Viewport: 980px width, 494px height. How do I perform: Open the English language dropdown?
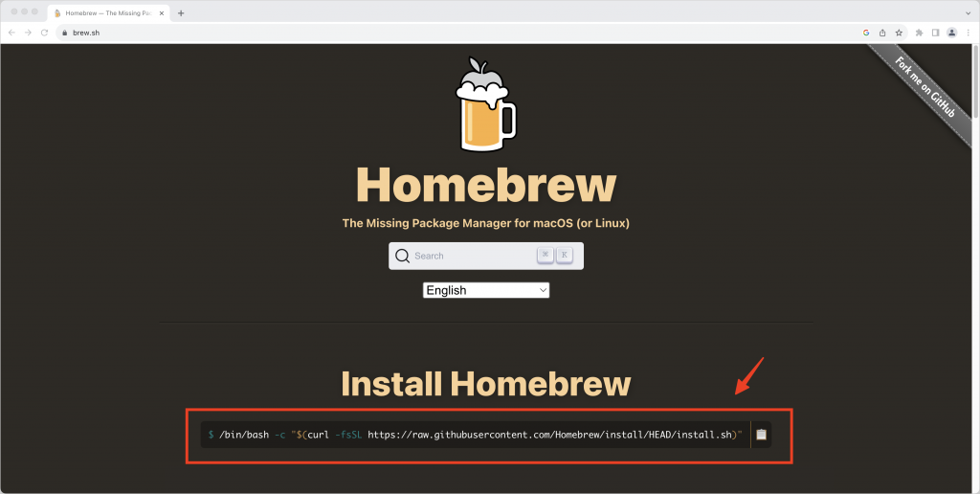[x=486, y=290]
